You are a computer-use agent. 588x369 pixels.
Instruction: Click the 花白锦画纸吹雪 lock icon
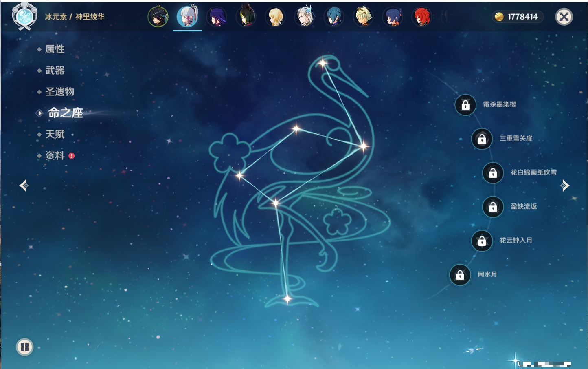click(493, 173)
